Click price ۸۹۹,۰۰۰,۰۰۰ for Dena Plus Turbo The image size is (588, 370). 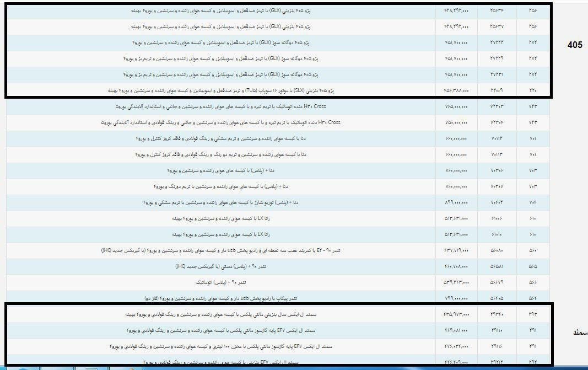click(456, 202)
